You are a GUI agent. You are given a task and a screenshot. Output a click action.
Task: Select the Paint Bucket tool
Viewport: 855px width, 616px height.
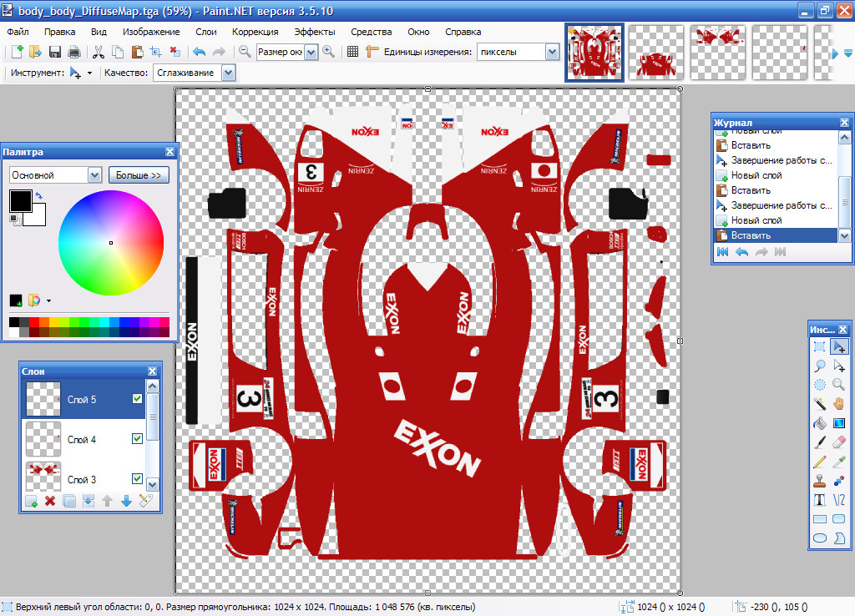[819, 423]
